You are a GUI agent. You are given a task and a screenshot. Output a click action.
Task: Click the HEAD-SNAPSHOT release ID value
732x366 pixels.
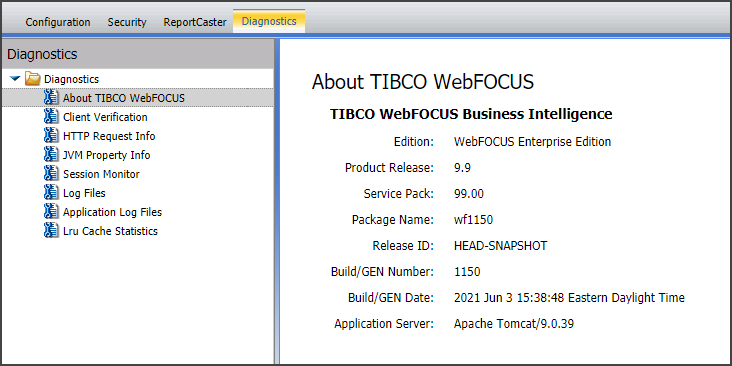[x=500, y=246]
